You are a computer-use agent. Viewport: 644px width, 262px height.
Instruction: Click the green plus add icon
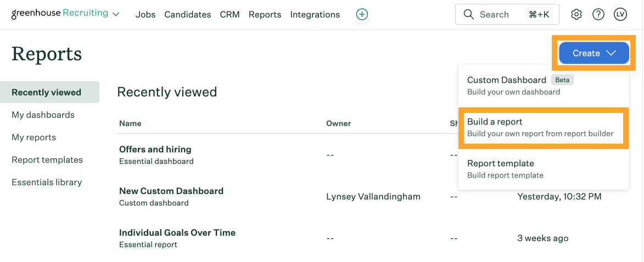click(x=362, y=15)
